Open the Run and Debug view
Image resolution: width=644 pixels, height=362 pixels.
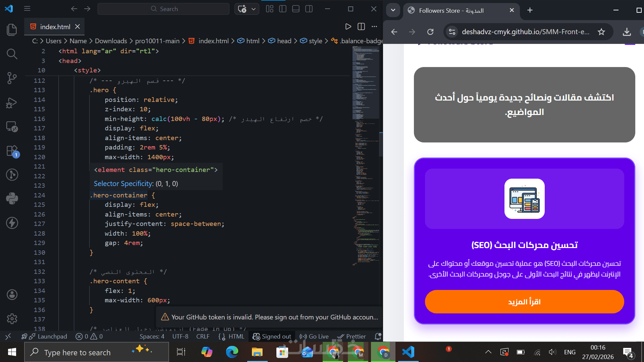point(12,103)
